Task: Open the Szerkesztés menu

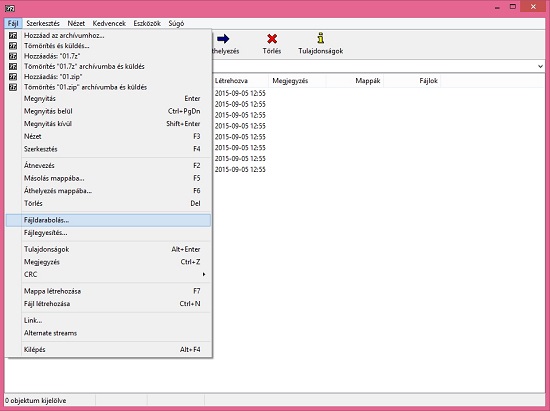Action: click(43, 23)
